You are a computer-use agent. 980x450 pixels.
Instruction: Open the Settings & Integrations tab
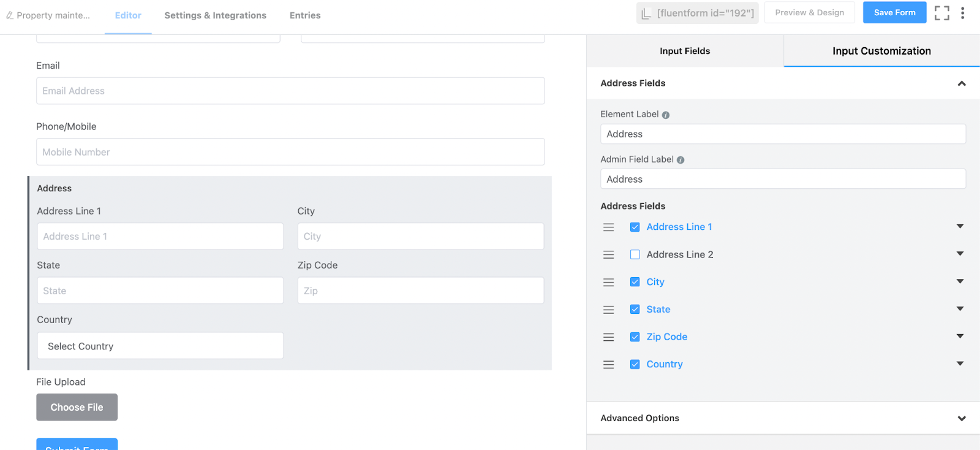click(x=215, y=15)
